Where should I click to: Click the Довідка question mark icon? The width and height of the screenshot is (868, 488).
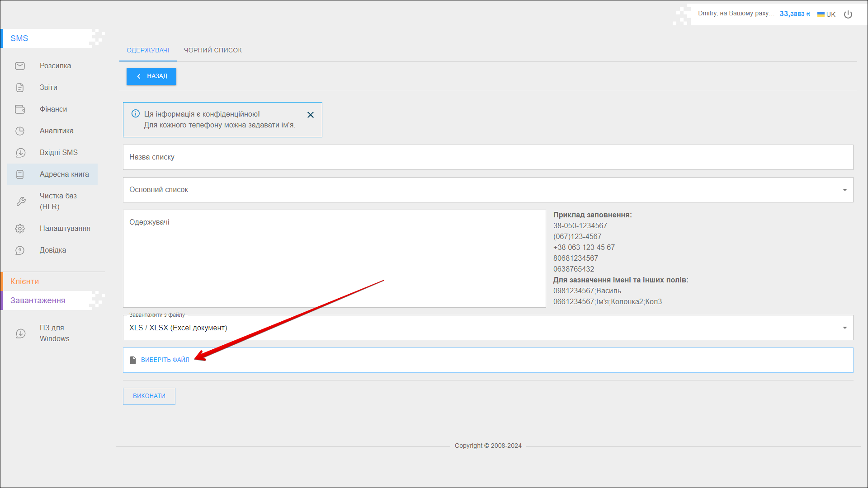[20, 250]
